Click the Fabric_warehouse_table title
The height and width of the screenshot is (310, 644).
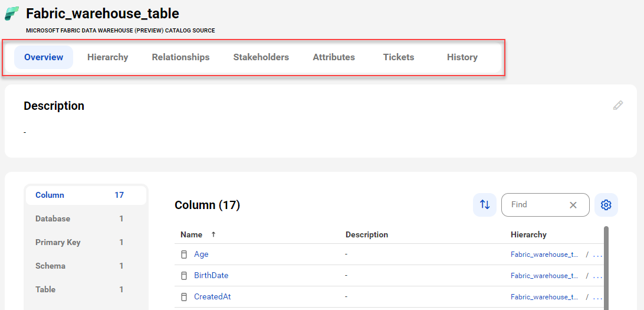tap(103, 14)
